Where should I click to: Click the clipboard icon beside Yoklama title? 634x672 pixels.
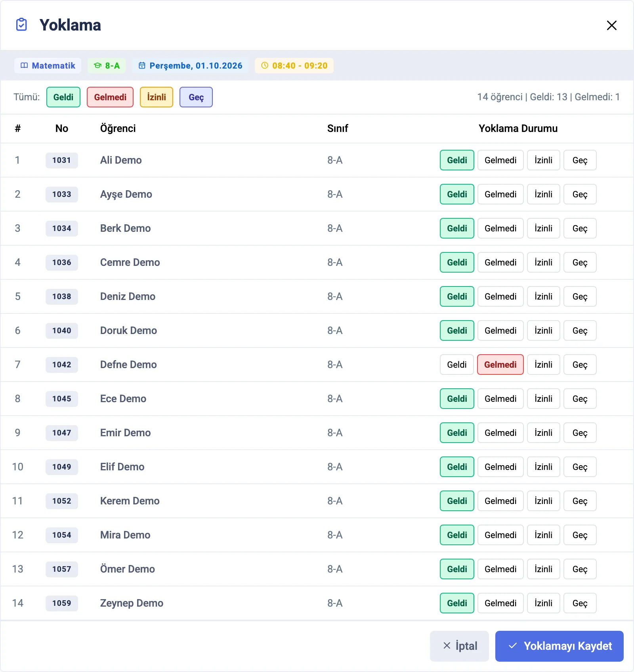pos(21,25)
